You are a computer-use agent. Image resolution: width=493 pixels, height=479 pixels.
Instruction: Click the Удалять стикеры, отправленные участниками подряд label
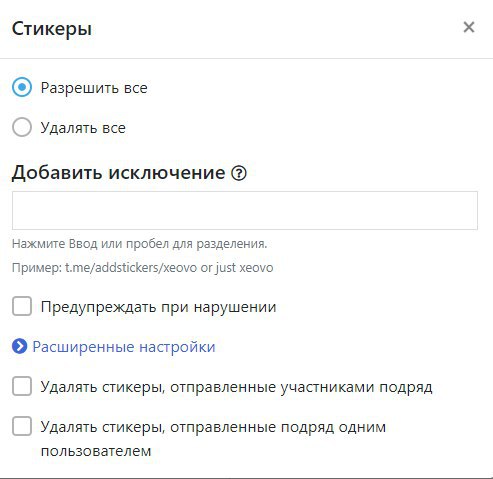(236, 387)
